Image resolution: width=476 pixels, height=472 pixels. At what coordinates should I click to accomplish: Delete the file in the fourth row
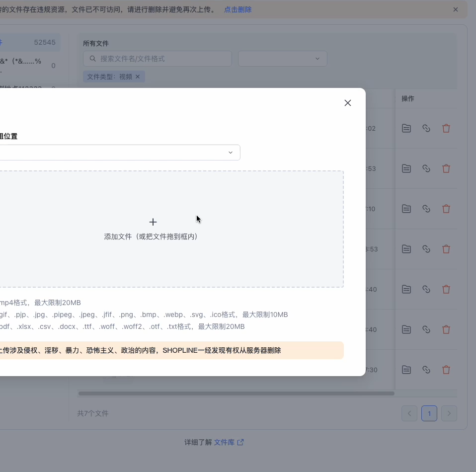tap(446, 249)
